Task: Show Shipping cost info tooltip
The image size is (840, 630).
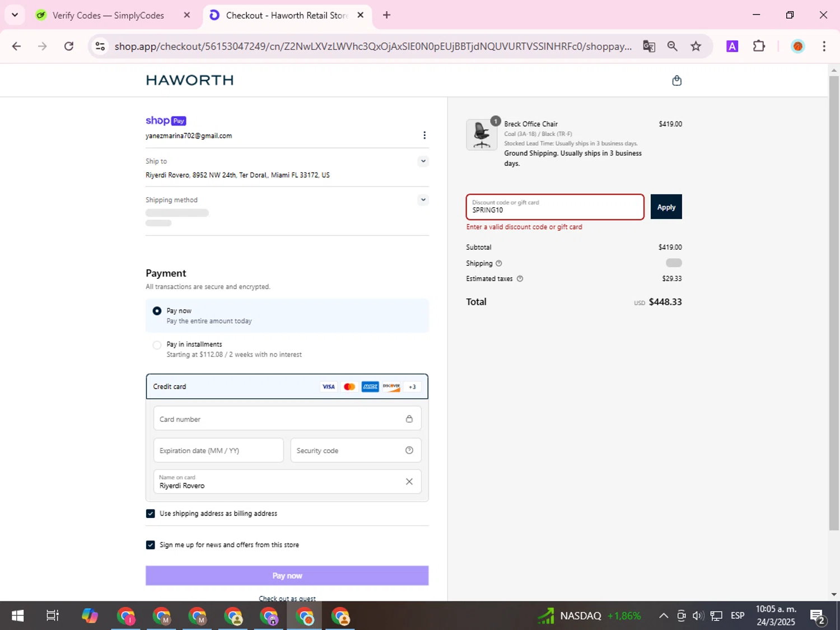Action: coord(498,263)
